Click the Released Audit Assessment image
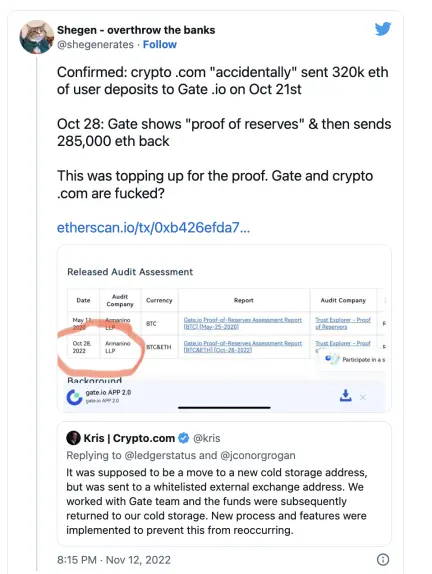The width and height of the screenshot is (432, 574). pos(224,328)
